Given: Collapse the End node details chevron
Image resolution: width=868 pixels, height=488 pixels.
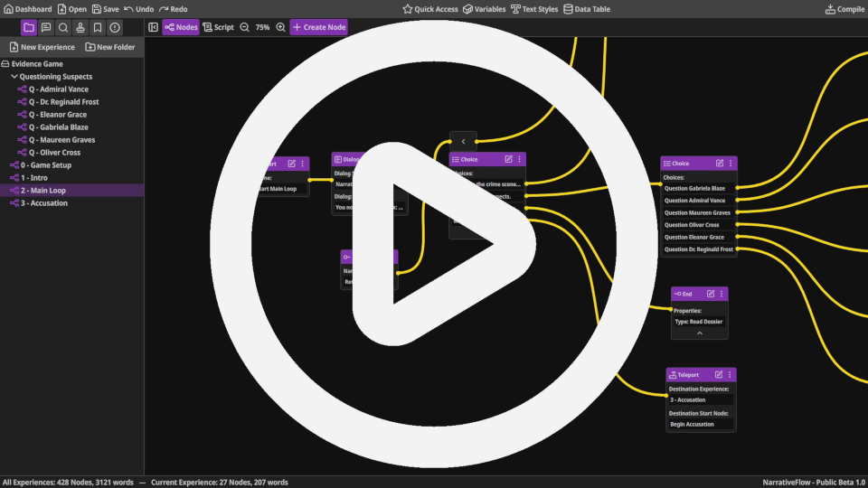Looking at the screenshot, I should [699, 333].
